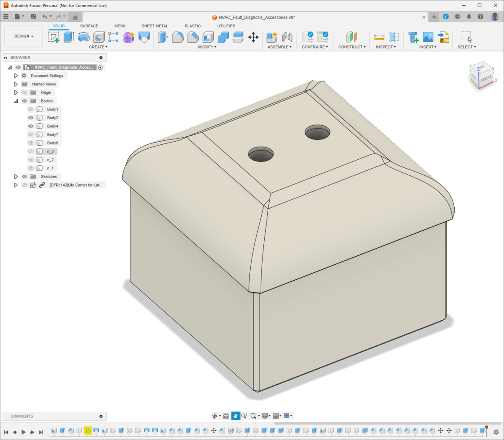Viewport: 504px width, 440px height.
Task: Activate the Move/Copy tool
Action: (x=253, y=37)
